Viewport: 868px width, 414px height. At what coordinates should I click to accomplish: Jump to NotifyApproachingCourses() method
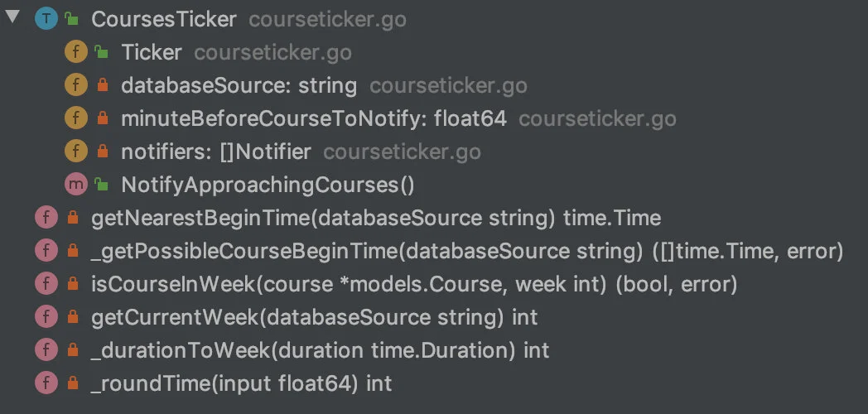click(268, 185)
